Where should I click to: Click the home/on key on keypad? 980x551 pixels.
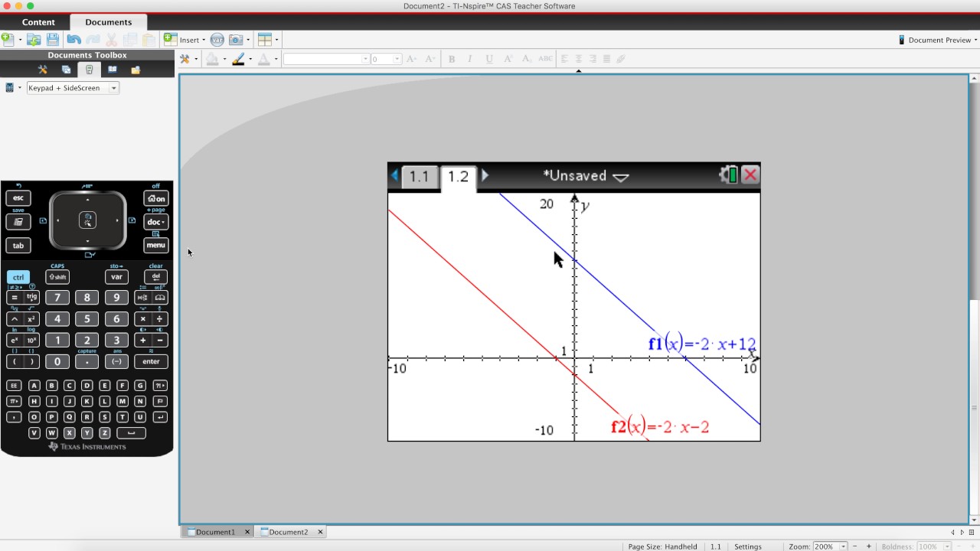[155, 198]
